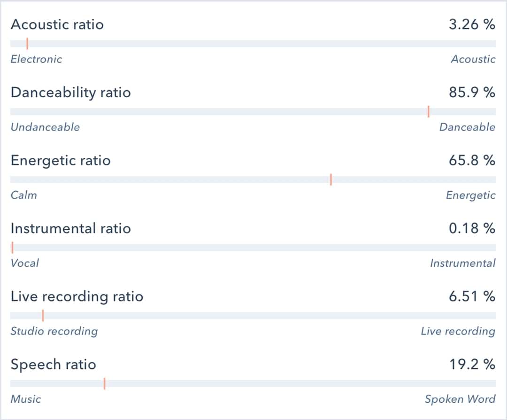The width and height of the screenshot is (507, 420).
Task: Click the 65.8 % energetic value
Action: 473,160
